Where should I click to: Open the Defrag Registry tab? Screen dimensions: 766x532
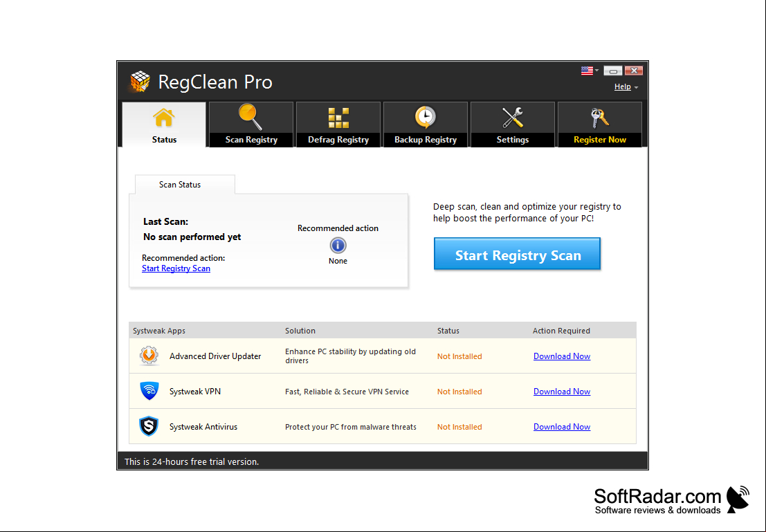point(338,124)
